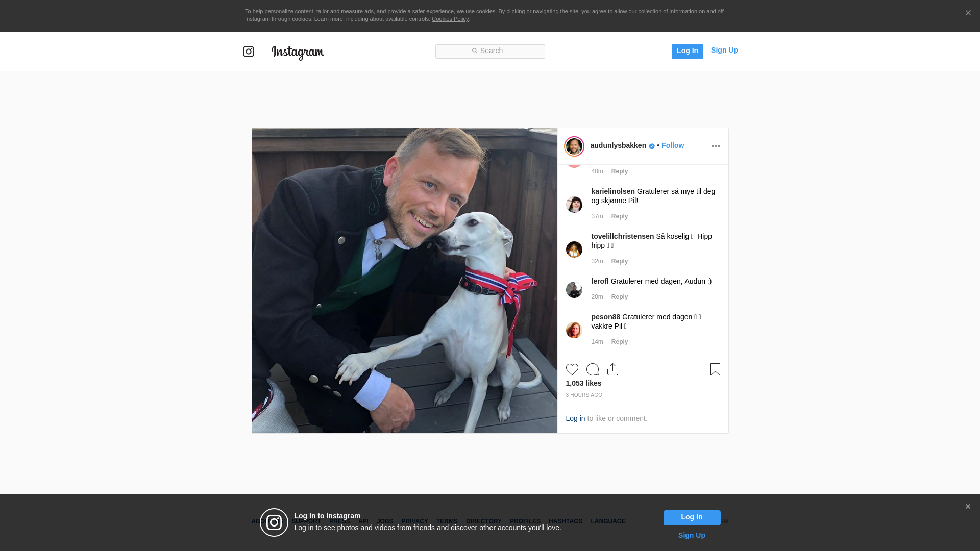This screenshot has height=551, width=980.
Task: Click Log in to like or comment
Action: [575, 418]
